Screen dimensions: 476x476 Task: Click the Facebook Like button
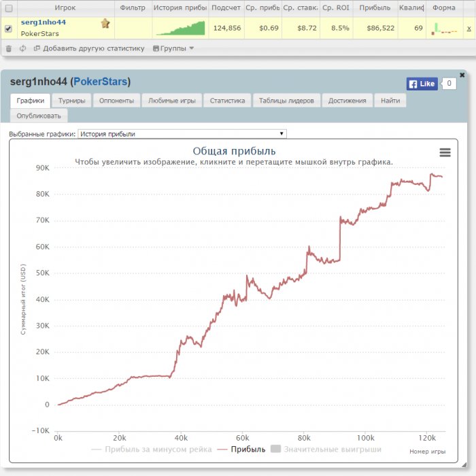422,84
